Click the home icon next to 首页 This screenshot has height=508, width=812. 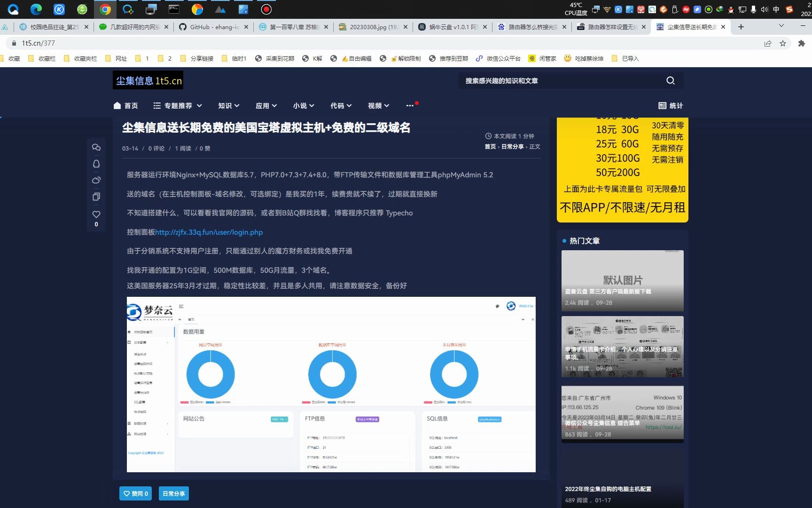click(117, 105)
